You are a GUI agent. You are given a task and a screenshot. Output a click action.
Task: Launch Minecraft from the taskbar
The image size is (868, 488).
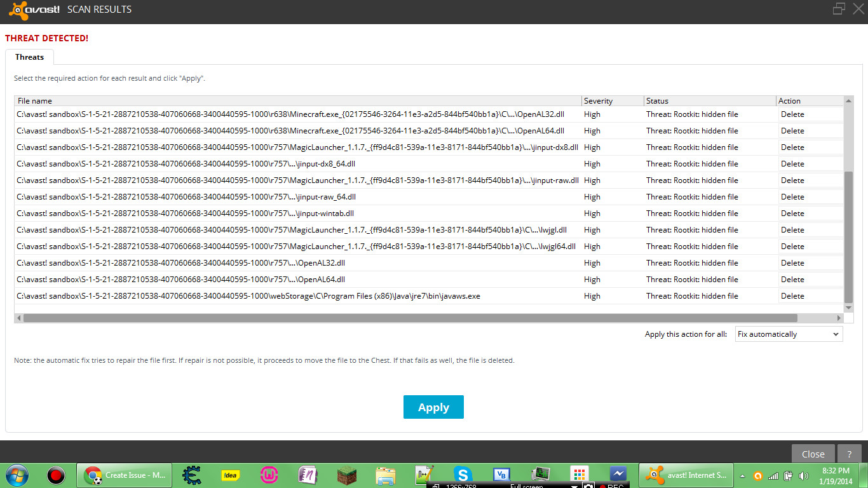[347, 475]
